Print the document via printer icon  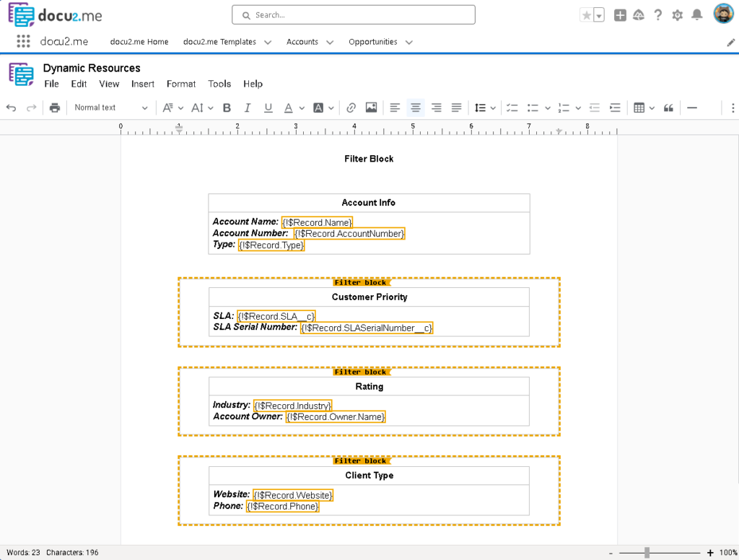55,108
